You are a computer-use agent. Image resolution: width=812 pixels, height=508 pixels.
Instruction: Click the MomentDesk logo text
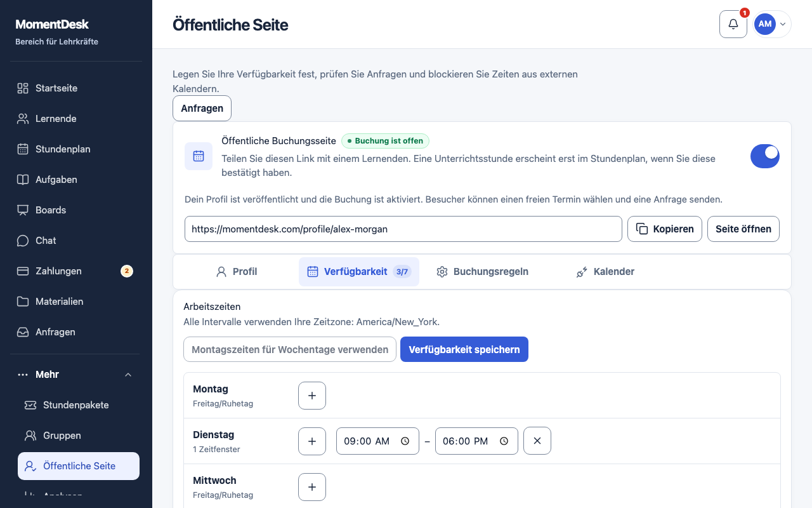52,25
